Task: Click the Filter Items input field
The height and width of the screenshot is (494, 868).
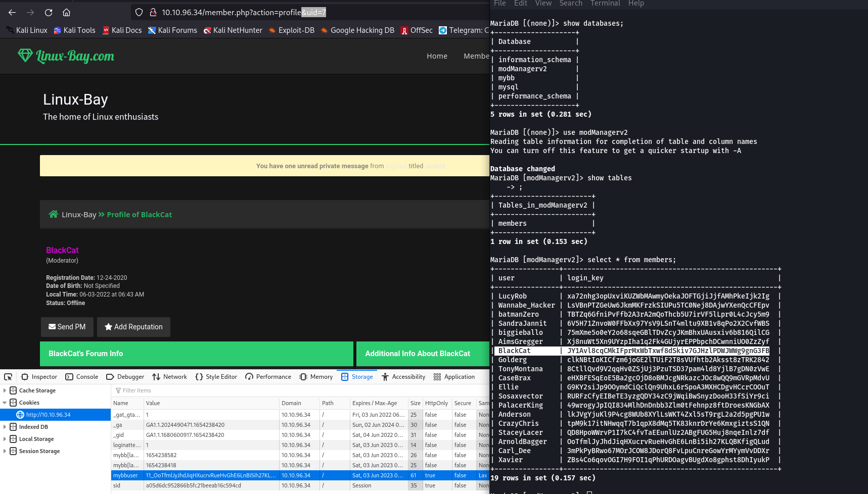Action: click(202, 390)
